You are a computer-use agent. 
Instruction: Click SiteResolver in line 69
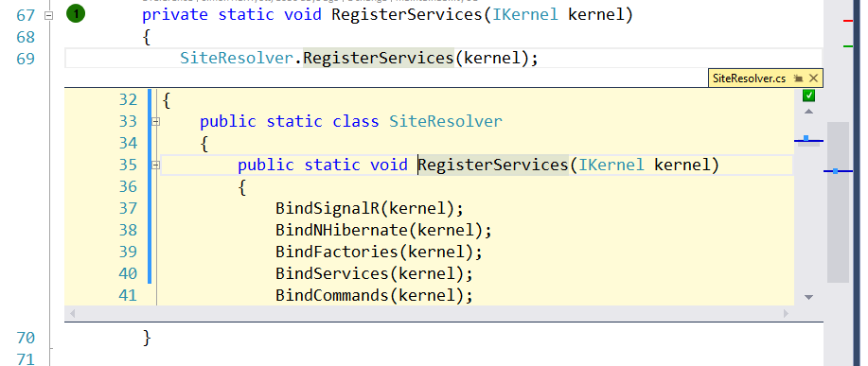pos(236,58)
